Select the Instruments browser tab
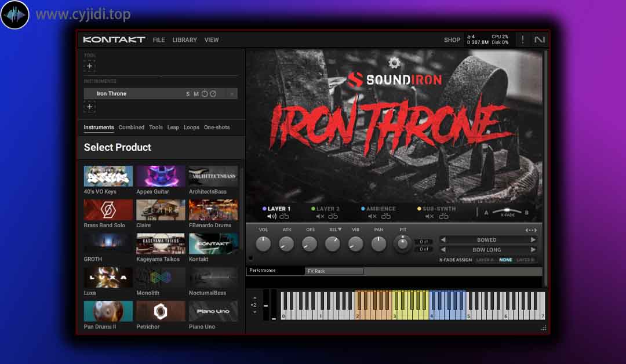 (x=99, y=128)
